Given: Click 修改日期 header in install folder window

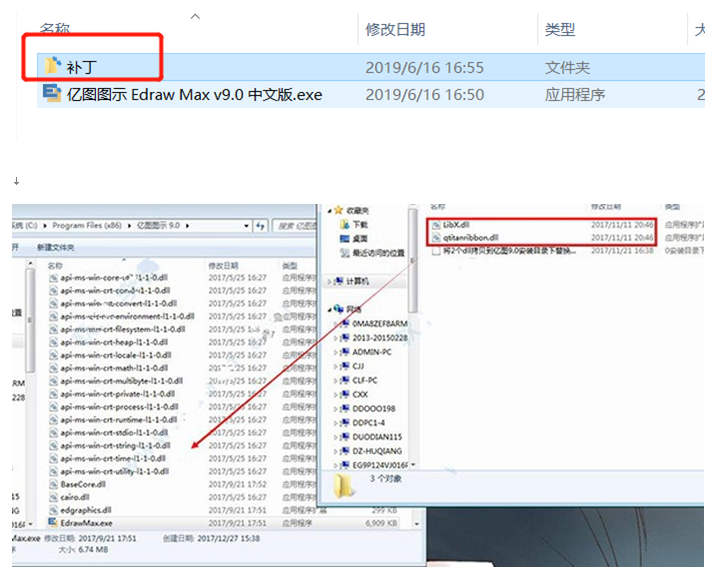Looking at the screenshot, I should point(223,265).
